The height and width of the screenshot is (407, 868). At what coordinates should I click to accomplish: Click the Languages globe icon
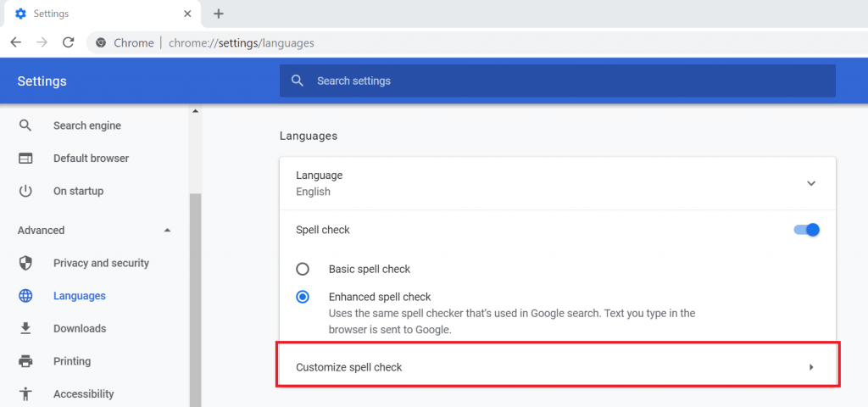coord(25,296)
